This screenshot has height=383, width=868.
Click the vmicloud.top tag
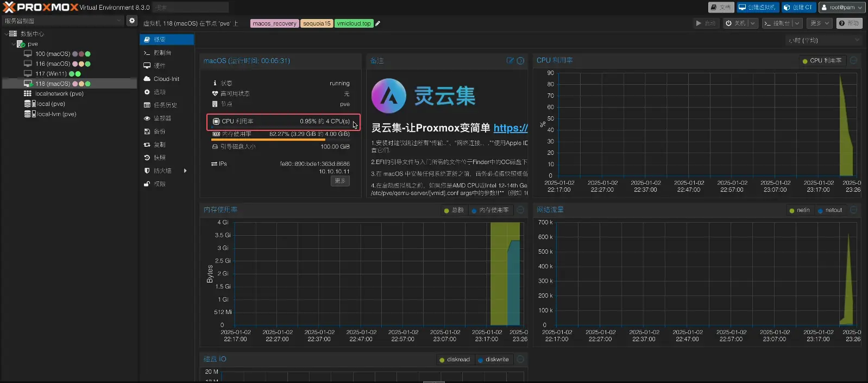(354, 23)
